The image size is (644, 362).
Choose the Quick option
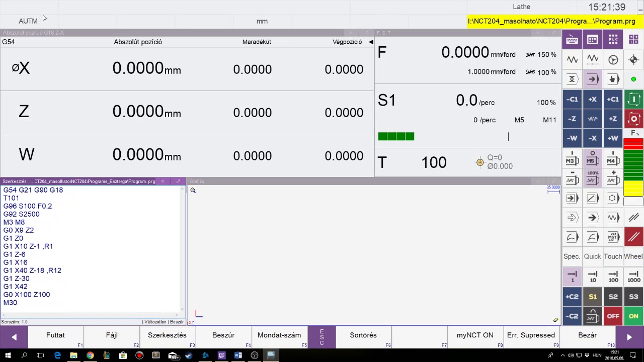593,256
